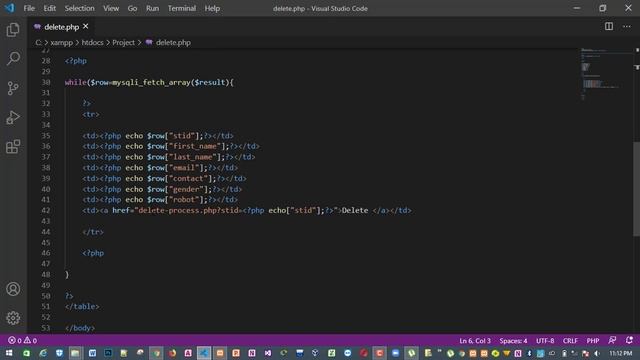Click the Bluetooth icon in the system tray

529,353
